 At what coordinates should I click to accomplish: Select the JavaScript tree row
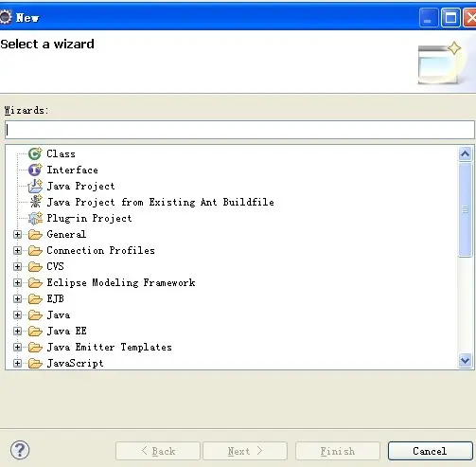pyautogui.click(x=75, y=363)
